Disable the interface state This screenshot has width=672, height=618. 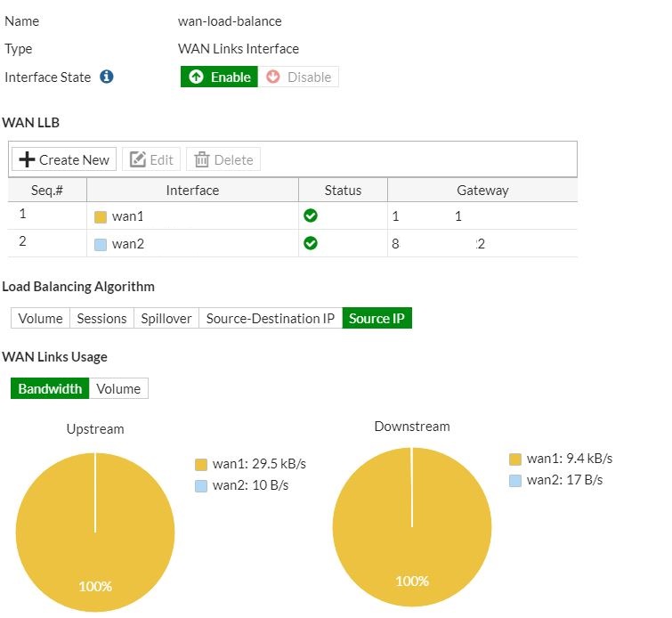click(298, 77)
